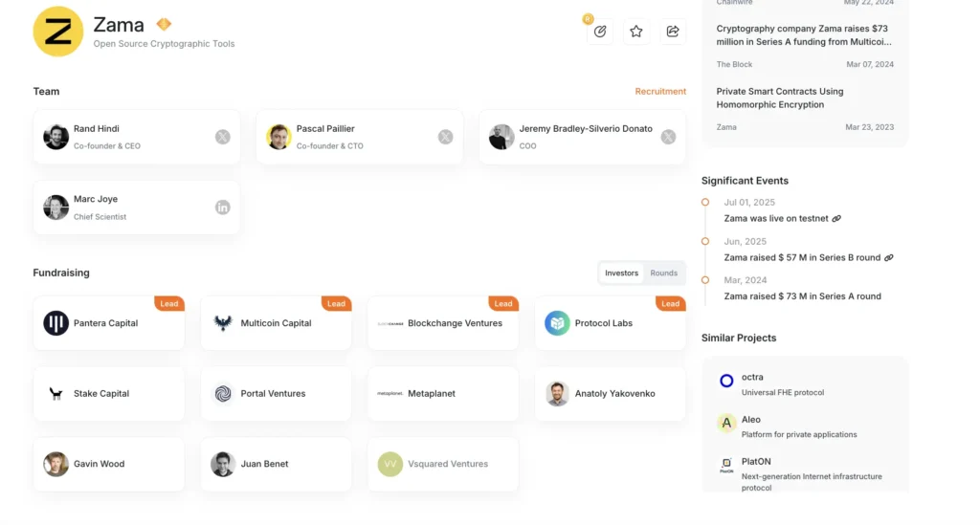980x525 pixels.
Task: Open the Multicoin Capital name label
Action: tap(276, 323)
